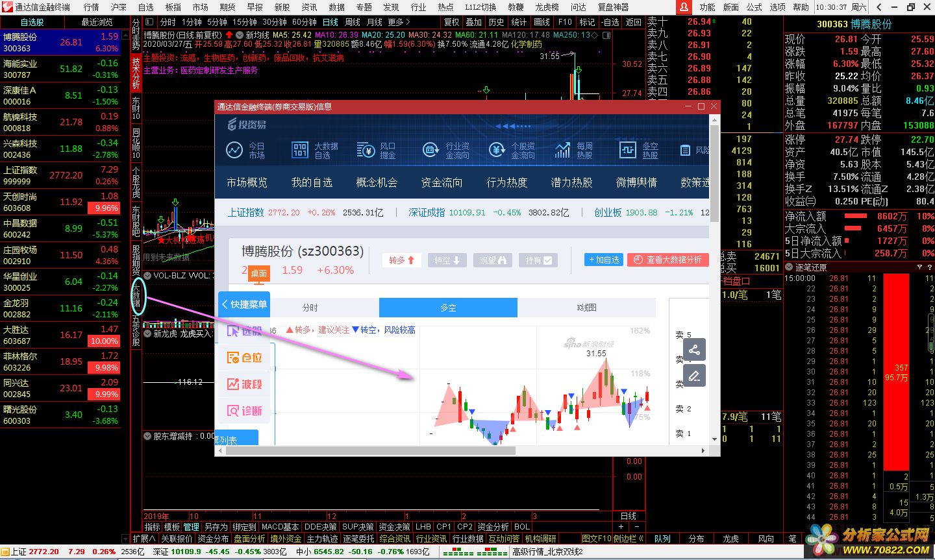This screenshot has width=935, height=560.
Task: Collapse the 快捷菜单 panel
Action: [243, 304]
